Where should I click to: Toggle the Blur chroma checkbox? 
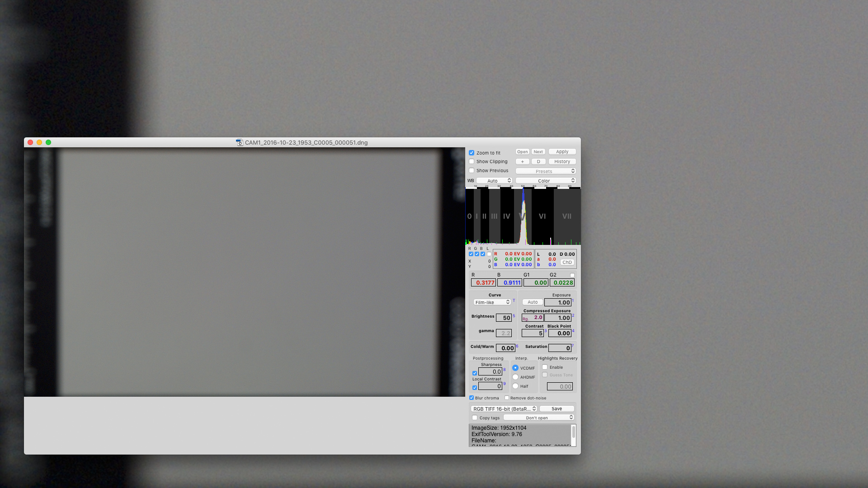(x=472, y=398)
